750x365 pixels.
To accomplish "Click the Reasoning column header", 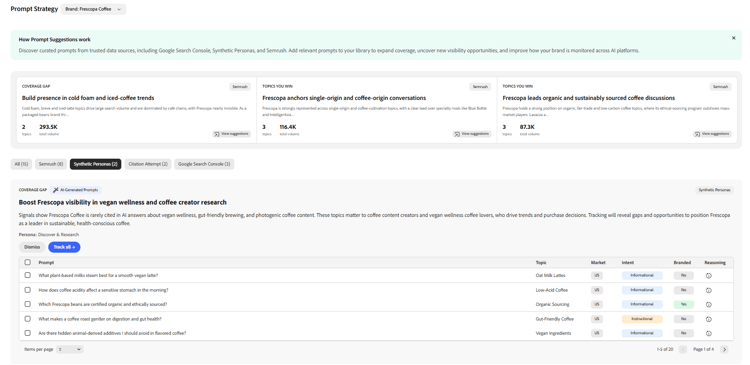I will (x=715, y=263).
